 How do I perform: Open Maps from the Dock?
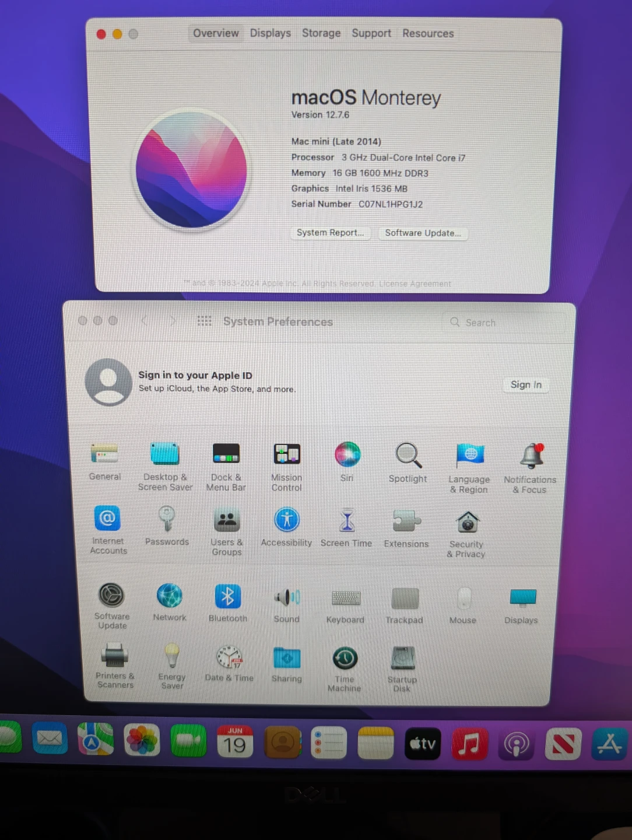(x=95, y=739)
